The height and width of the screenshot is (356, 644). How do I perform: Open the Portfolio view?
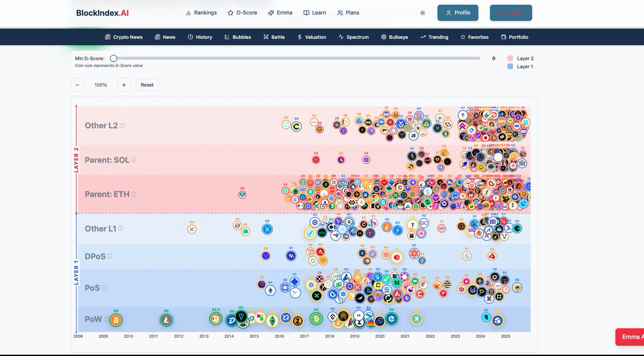(x=515, y=37)
